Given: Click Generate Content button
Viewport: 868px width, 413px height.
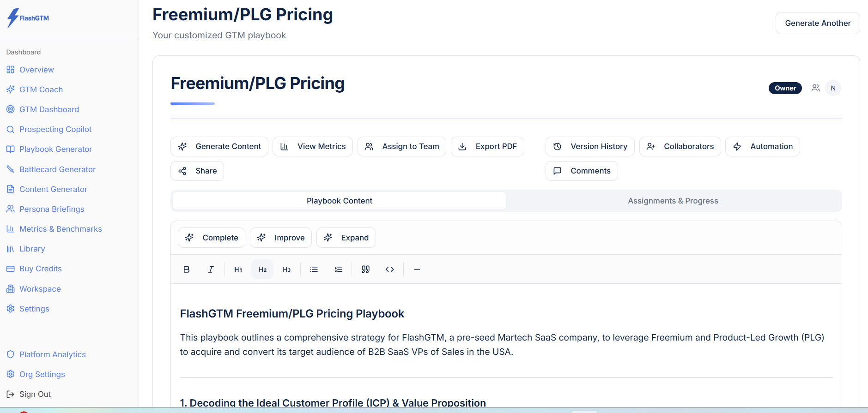Looking at the screenshot, I should click(219, 146).
